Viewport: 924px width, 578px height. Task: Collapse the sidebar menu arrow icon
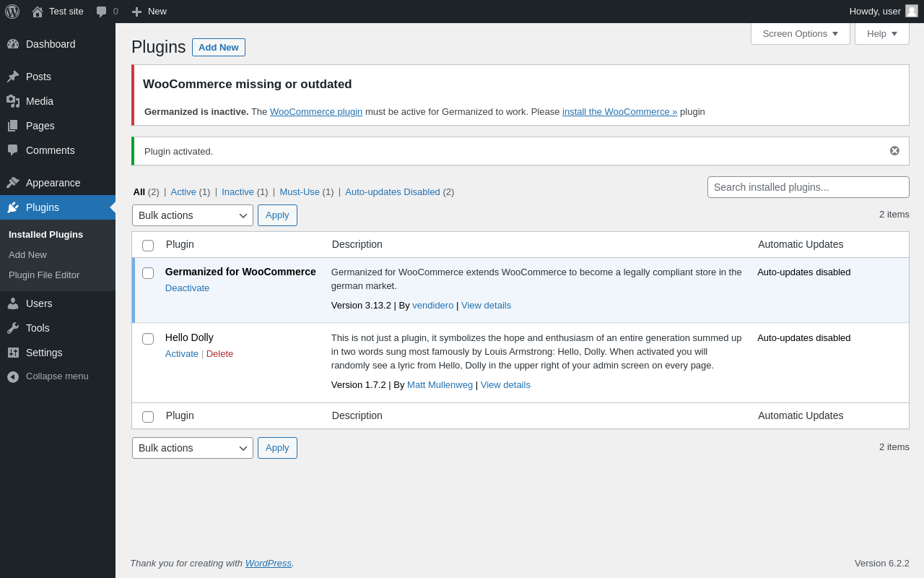(13, 376)
